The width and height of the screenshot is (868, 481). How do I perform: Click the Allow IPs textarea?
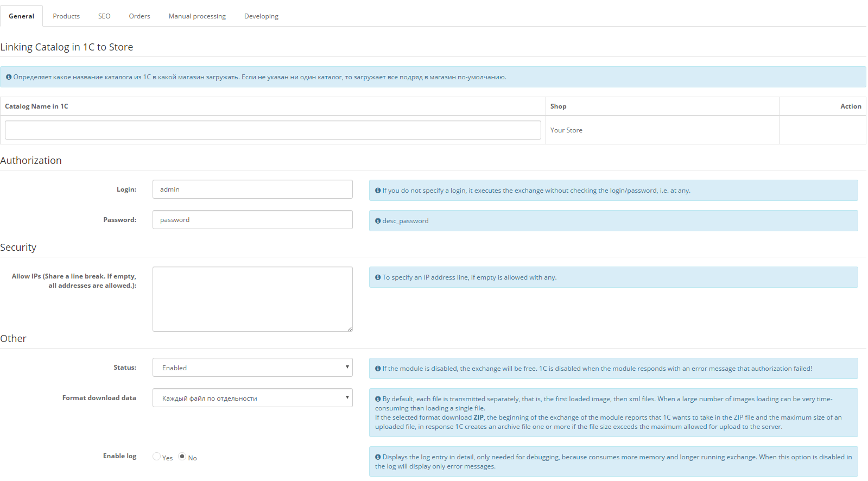point(252,299)
